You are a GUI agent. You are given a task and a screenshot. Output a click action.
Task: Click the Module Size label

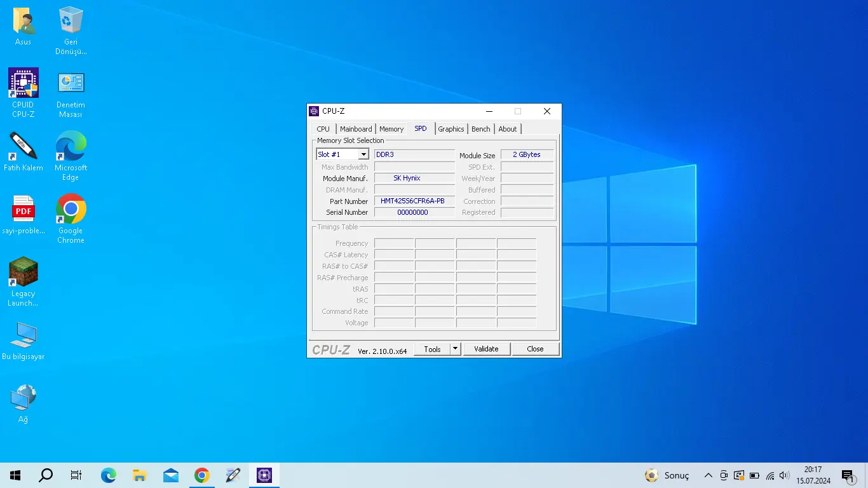477,156
